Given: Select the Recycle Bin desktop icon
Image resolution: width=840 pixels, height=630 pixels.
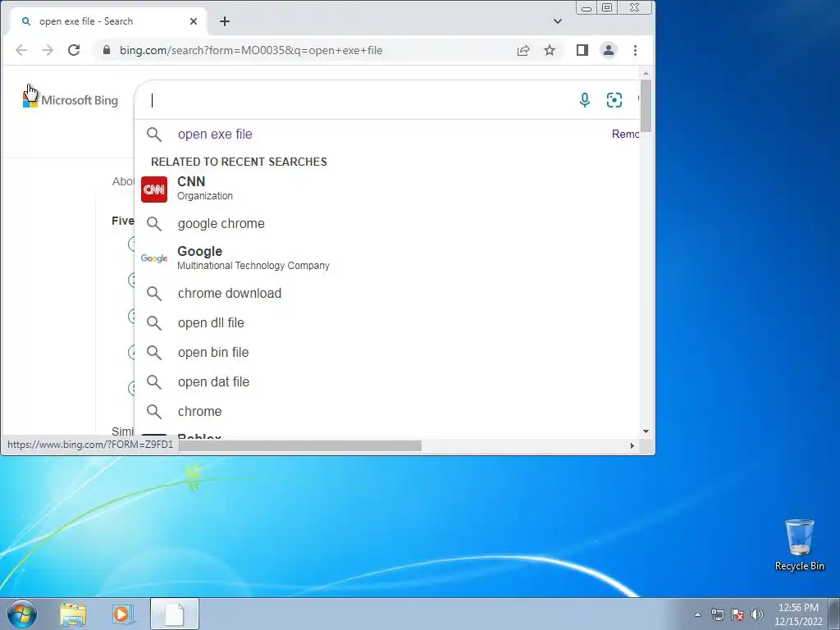Looking at the screenshot, I should point(799,545).
